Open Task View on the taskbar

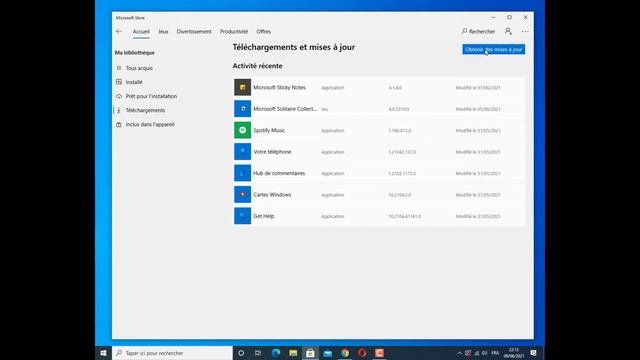pos(258,353)
